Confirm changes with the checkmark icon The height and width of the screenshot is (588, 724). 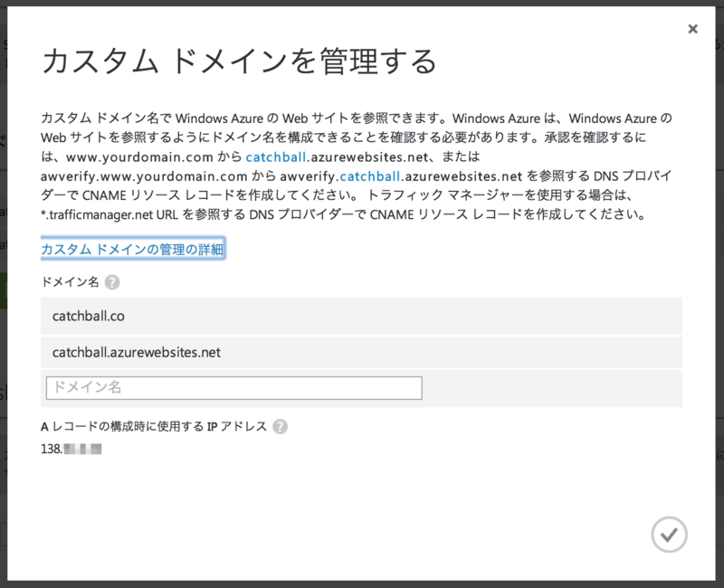click(669, 535)
